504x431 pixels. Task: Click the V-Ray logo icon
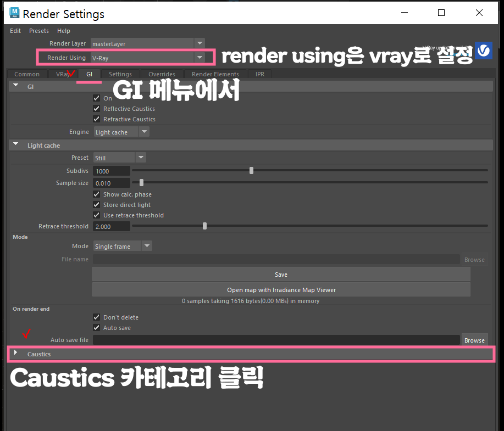[484, 51]
